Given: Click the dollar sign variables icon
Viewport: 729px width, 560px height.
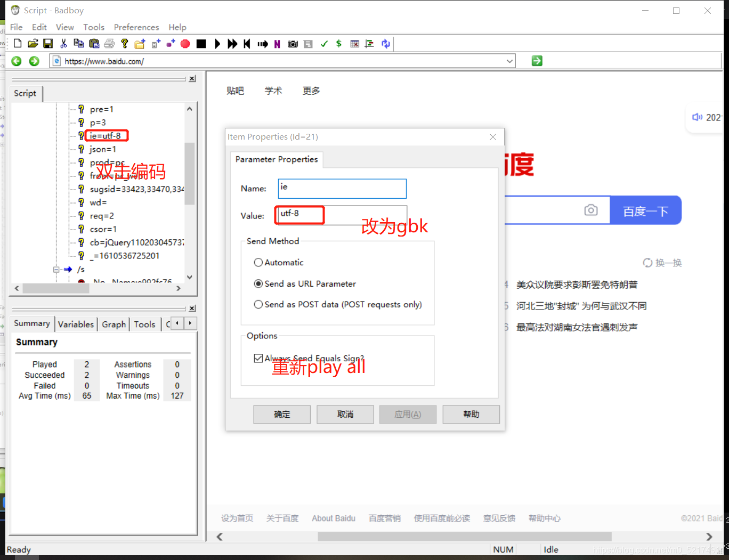Looking at the screenshot, I should pyautogui.click(x=338, y=44).
